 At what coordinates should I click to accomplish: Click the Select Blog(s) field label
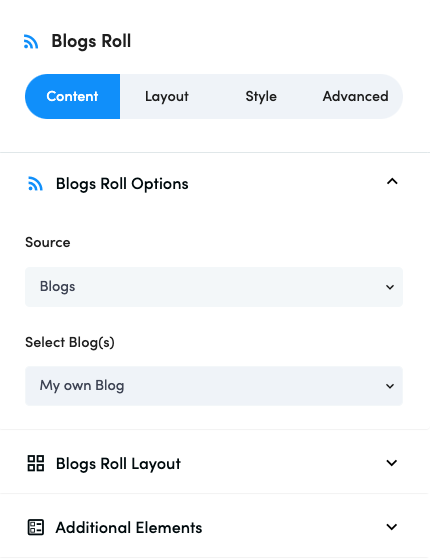[x=70, y=342]
